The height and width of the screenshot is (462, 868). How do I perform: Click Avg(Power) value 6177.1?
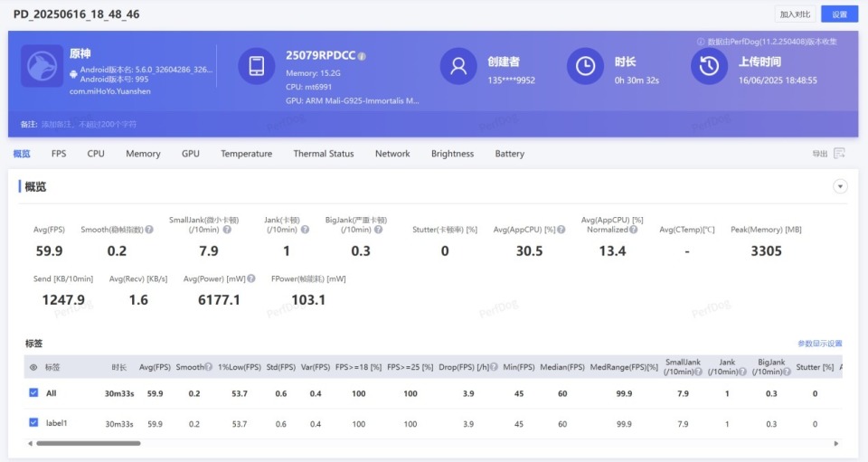[219, 300]
